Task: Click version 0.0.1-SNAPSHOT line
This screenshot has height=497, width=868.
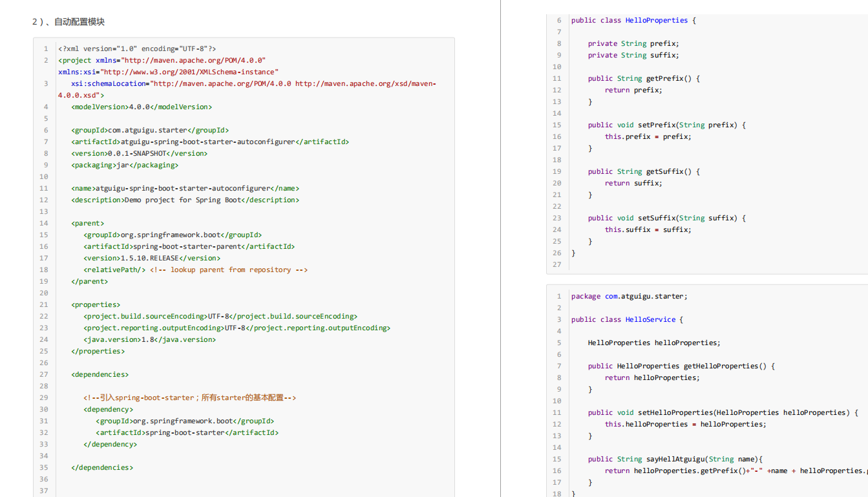Action: coord(140,154)
